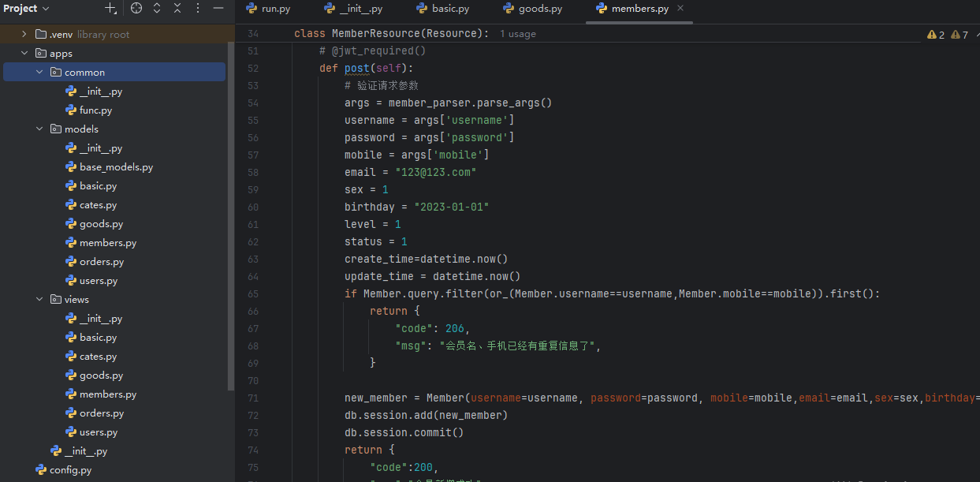The width and height of the screenshot is (980, 482).
Task: Click the email = "123@123.com" line
Action: point(411,172)
